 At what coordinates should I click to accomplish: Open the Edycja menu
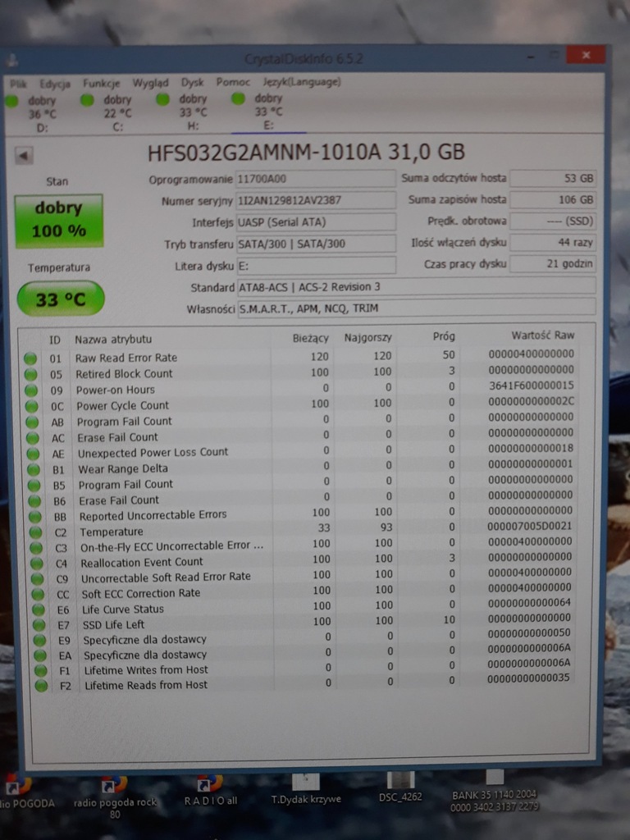click(x=55, y=84)
